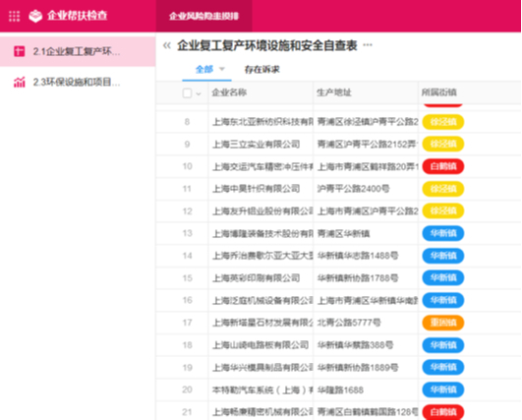This screenshot has height=420, width=522.
Task: Click the yellow 徐泾镇 tag in row 12
Action: (443, 210)
